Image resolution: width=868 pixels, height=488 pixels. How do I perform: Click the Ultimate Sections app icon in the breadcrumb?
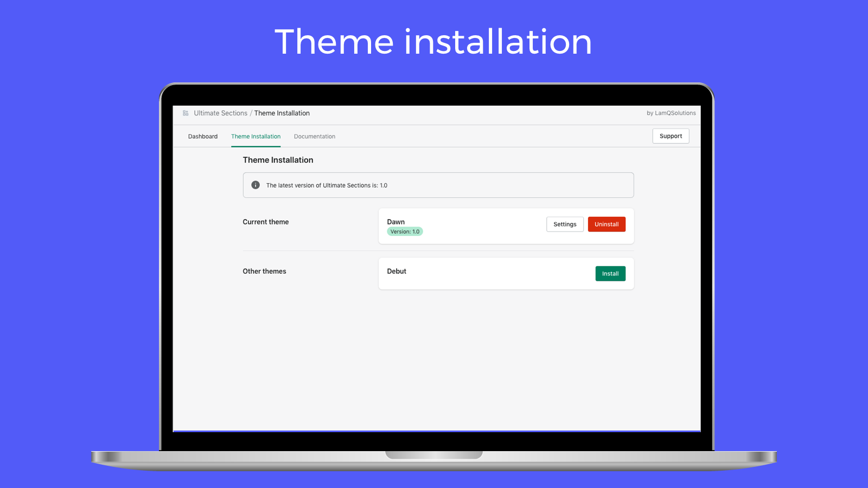click(185, 113)
